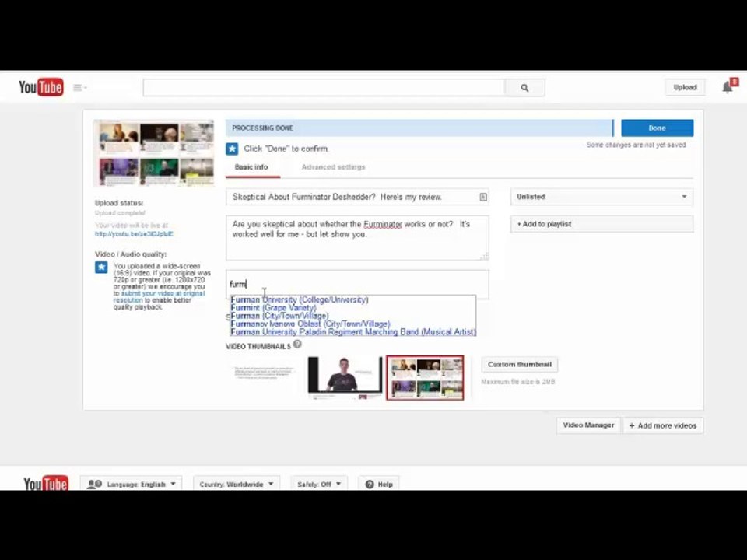747x560 pixels.
Task: Click the title field's character icon
Action: 483,197
